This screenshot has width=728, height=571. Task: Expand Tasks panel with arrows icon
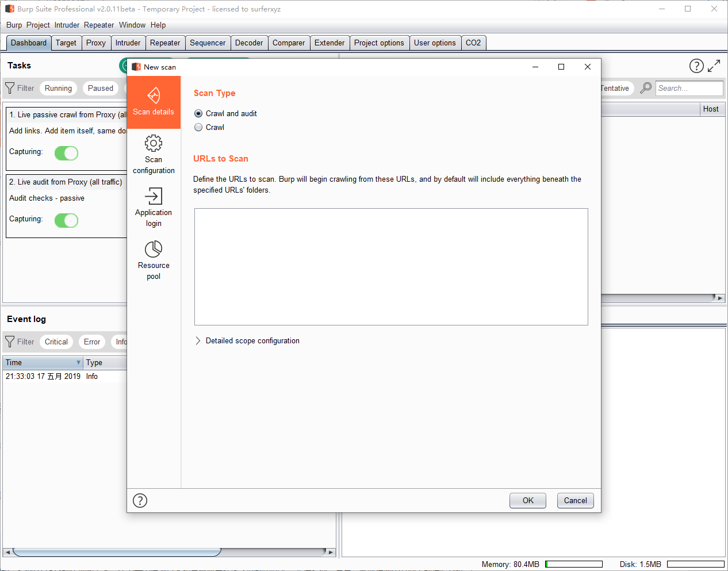(x=714, y=66)
